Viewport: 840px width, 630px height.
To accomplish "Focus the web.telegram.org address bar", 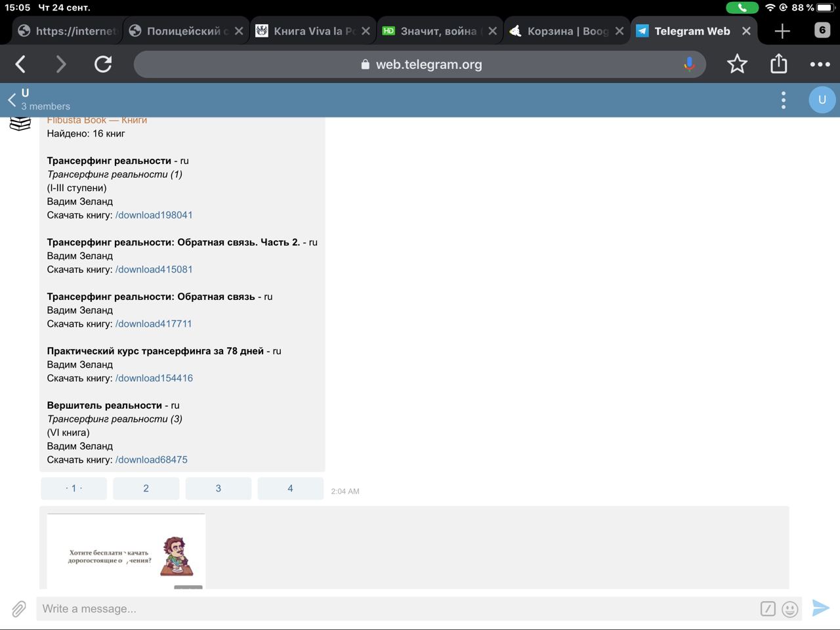I will click(x=420, y=64).
